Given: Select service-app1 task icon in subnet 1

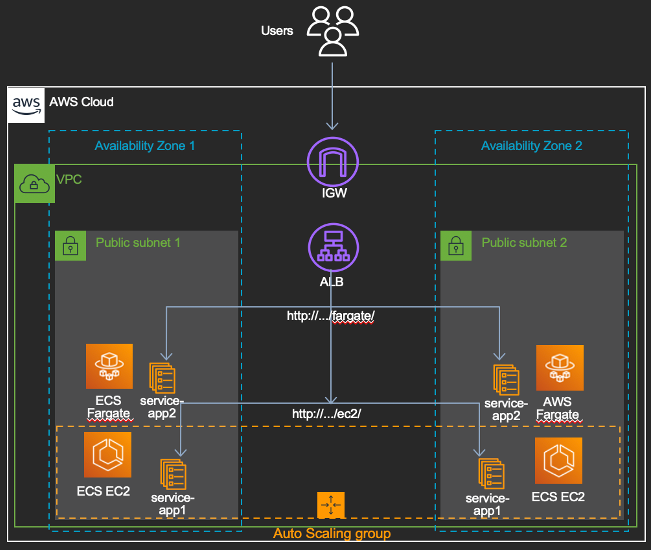Looking at the screenshot, I should click(173, 474).
